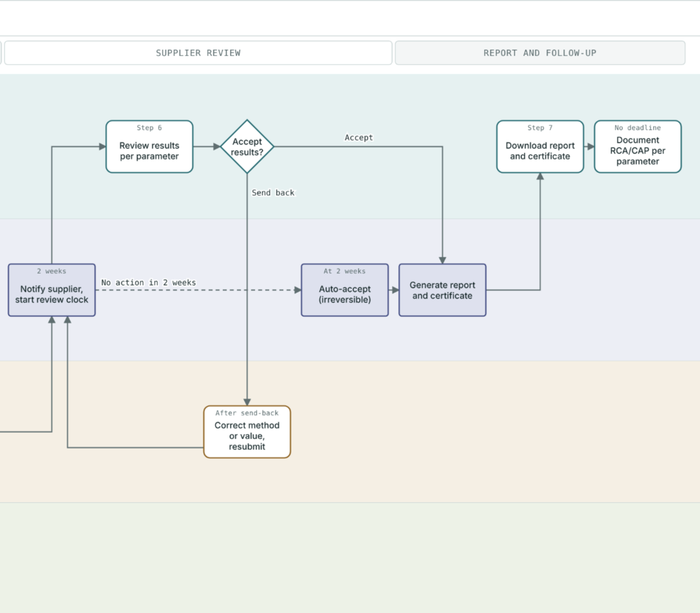
Task: Click the No deadline caption
Action: tap(638, 128)
